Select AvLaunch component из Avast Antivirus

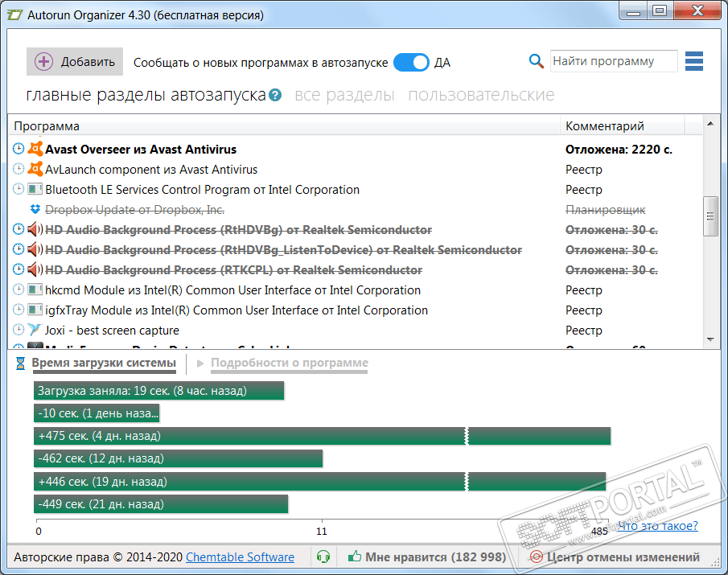click(356, 170)
